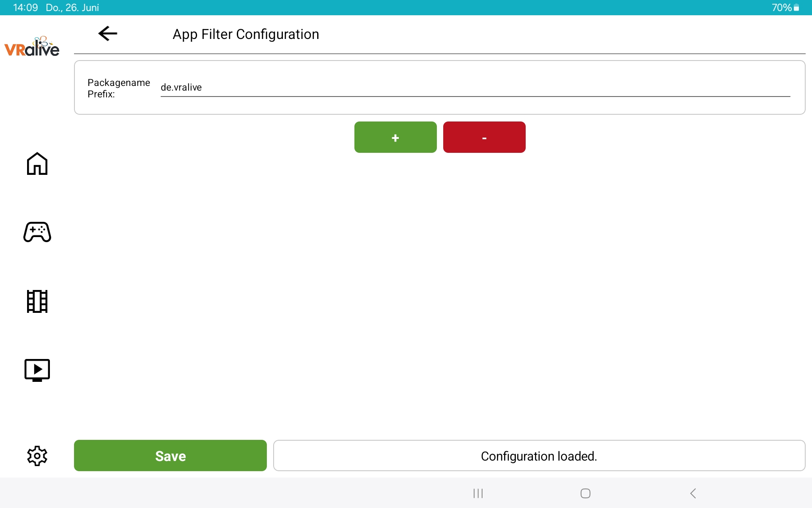Click the App Filter Configuration title
This screenshot has width=812, height=508.
246,34
